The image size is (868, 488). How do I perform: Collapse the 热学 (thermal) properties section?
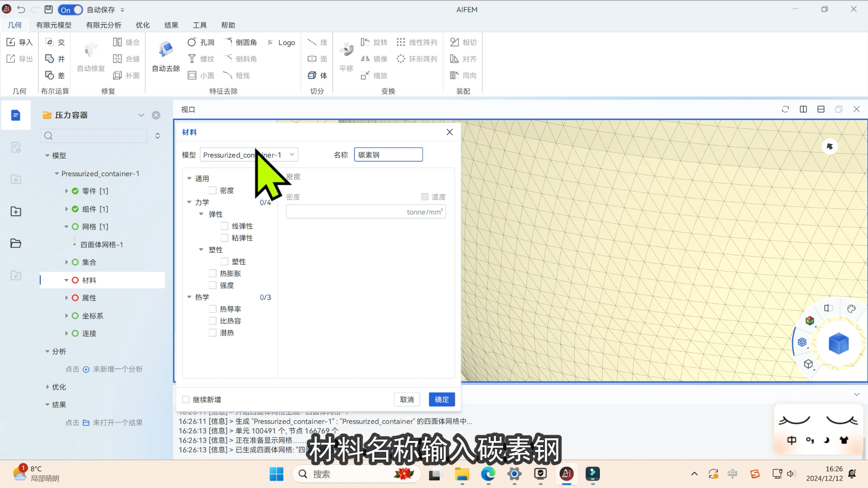pyautogui.click(x=190, y=297)
